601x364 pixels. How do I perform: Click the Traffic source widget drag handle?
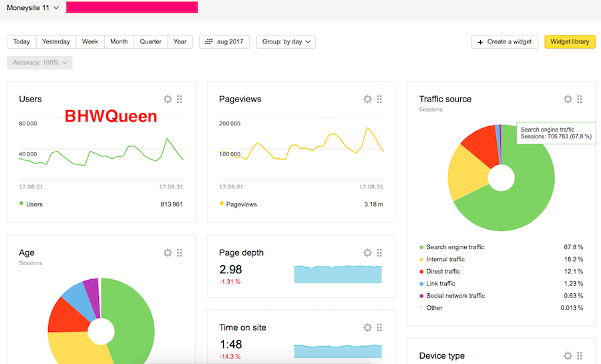(580, 100)
